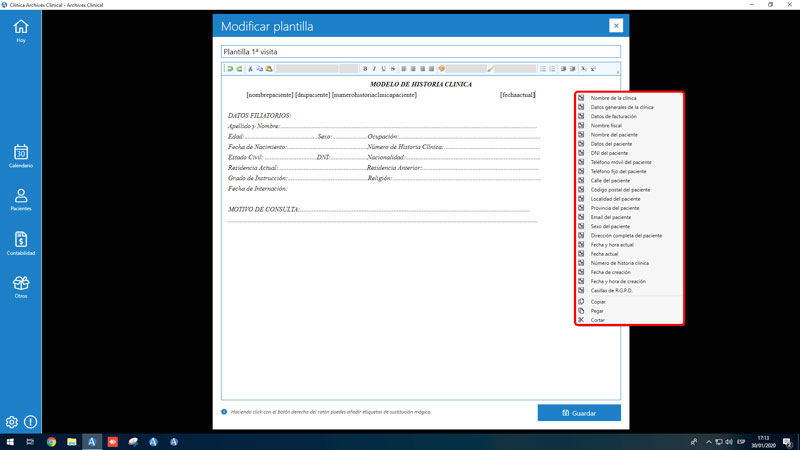Open settings gear in bottom-left corner

tap(12, 422)
